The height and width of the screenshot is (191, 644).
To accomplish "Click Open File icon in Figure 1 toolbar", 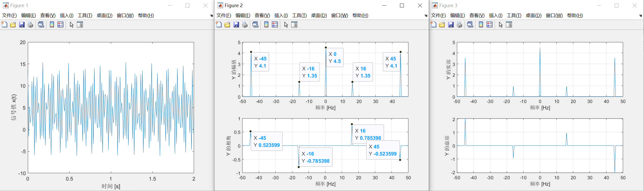I will [x=13, y=24].
